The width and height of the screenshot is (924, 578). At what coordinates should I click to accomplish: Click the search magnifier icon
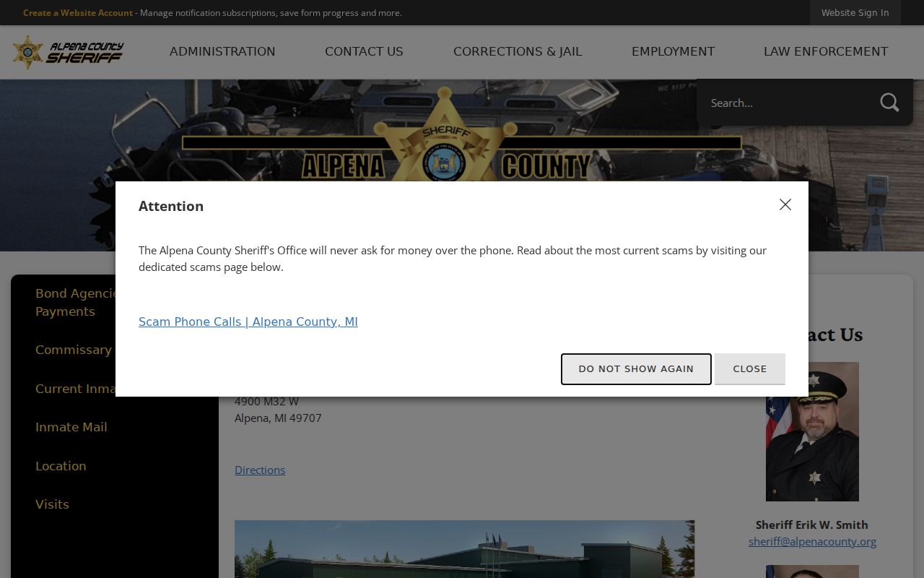click(x=889, y=103)
